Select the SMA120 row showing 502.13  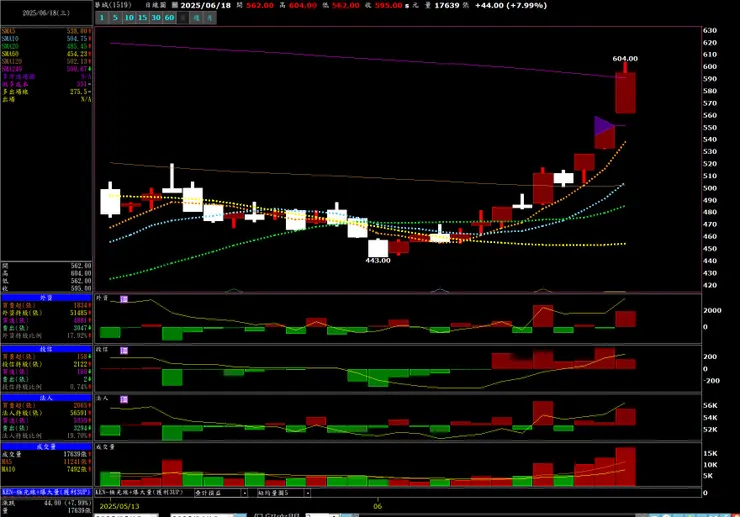click(46, 61)
